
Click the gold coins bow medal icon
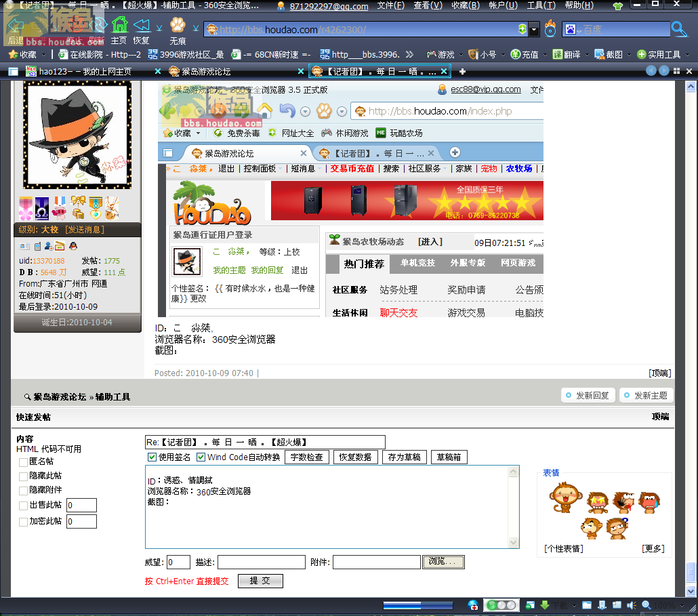point(79,208)
